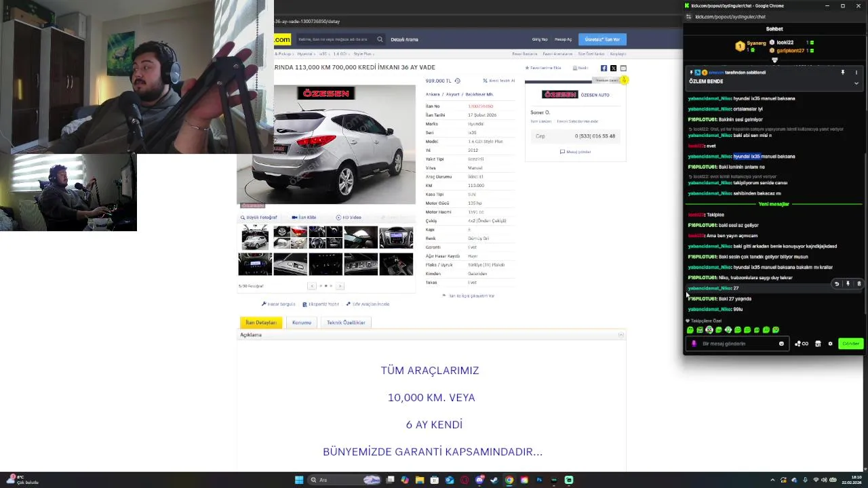Select sunroof photo thumbnail
The width and height of the screenshot is (868, 488).
click(361, 238)
